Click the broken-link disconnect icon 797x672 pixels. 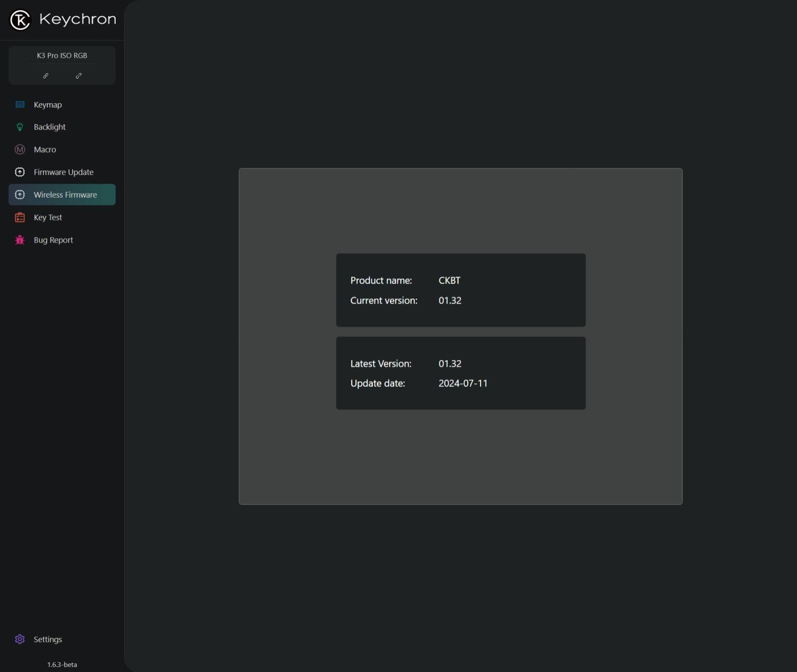coord(79,76)
